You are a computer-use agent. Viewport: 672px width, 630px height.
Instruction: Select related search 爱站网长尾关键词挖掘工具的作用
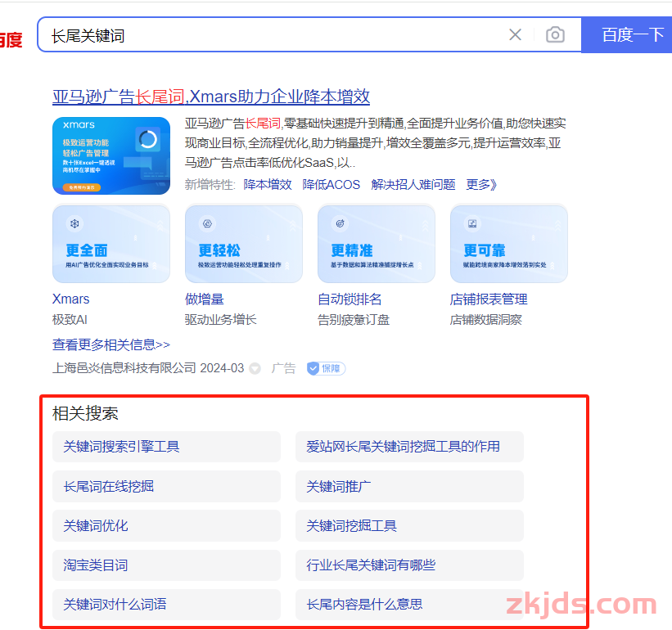(x=409, y=447)
